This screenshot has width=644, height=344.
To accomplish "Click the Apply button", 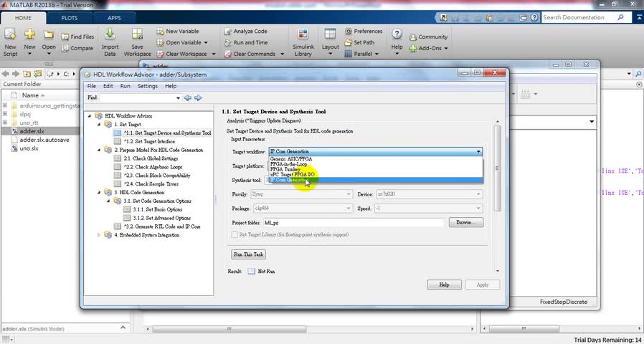I will click(482, 285).
